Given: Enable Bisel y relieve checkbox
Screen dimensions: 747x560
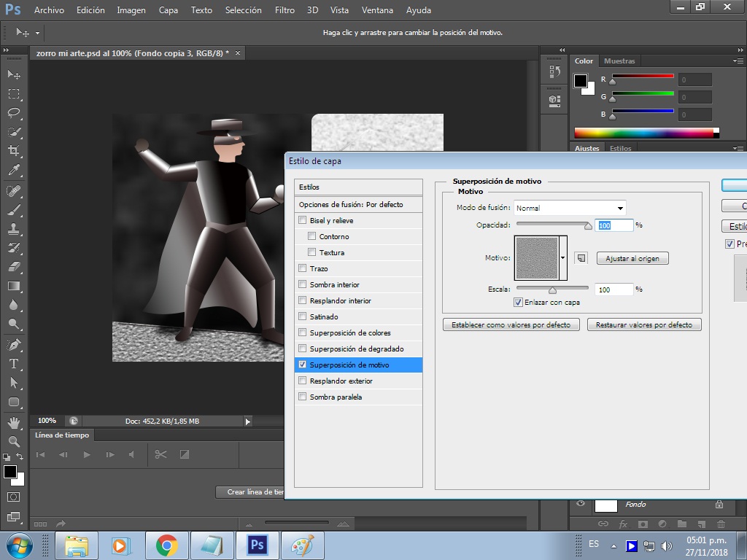Looking at the screenshot, I should click(x=302, y=220).
